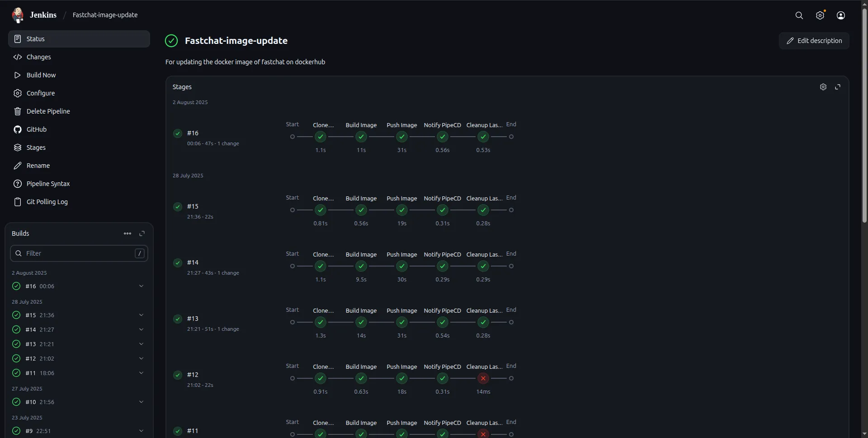Viewport: 868px width, 438px height.
Task: Expand build #10 dropdown chevron
Action: click(141, 402)
